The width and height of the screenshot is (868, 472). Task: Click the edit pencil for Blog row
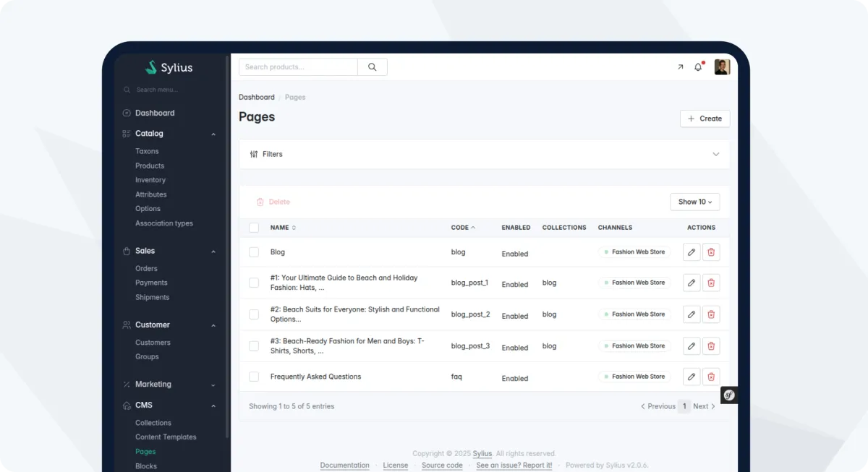click(692, 252)
